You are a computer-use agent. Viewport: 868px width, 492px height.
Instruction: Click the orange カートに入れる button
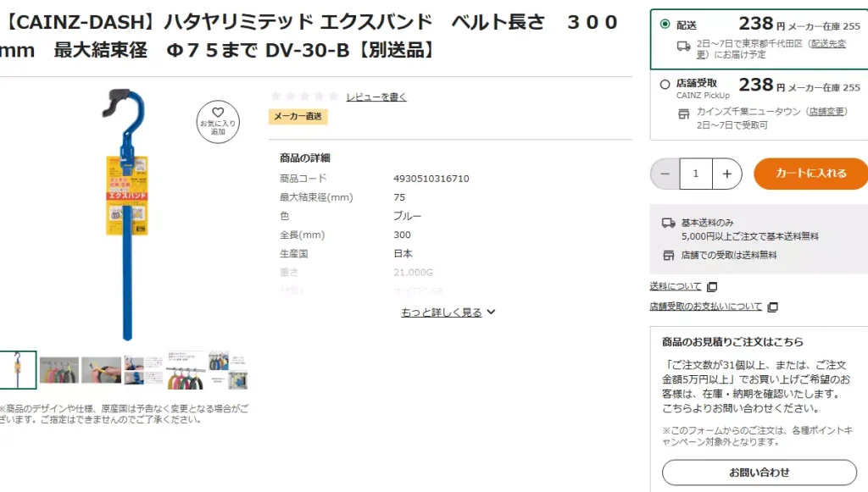[x=810, y=173]
